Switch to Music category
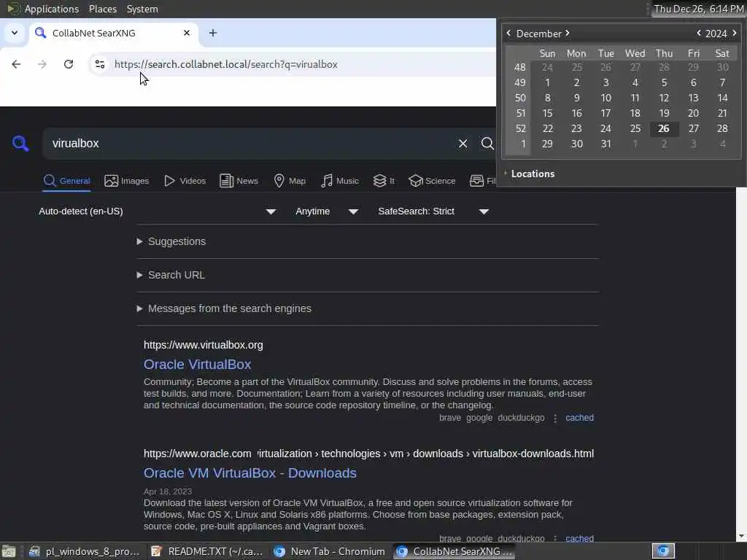 [340, 181]
